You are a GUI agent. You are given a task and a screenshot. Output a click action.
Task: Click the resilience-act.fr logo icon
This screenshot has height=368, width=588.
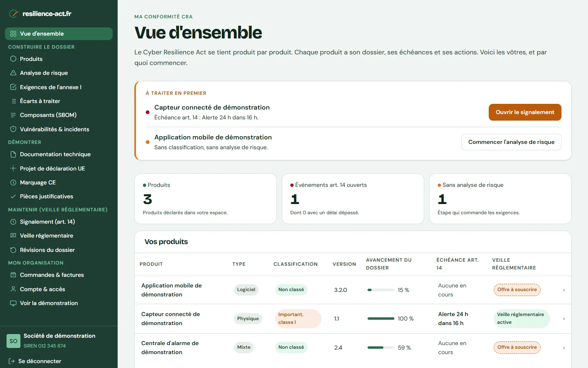click(x=14, y=13)
